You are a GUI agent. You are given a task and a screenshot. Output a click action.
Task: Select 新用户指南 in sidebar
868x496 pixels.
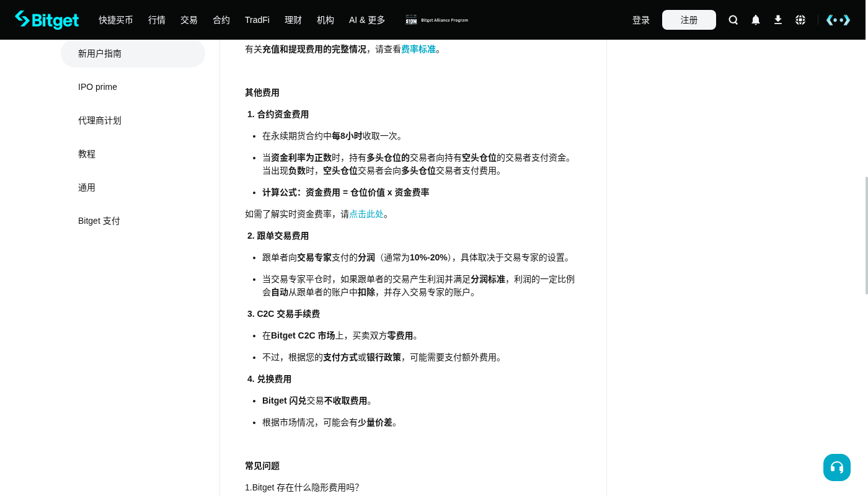point(133,54)
